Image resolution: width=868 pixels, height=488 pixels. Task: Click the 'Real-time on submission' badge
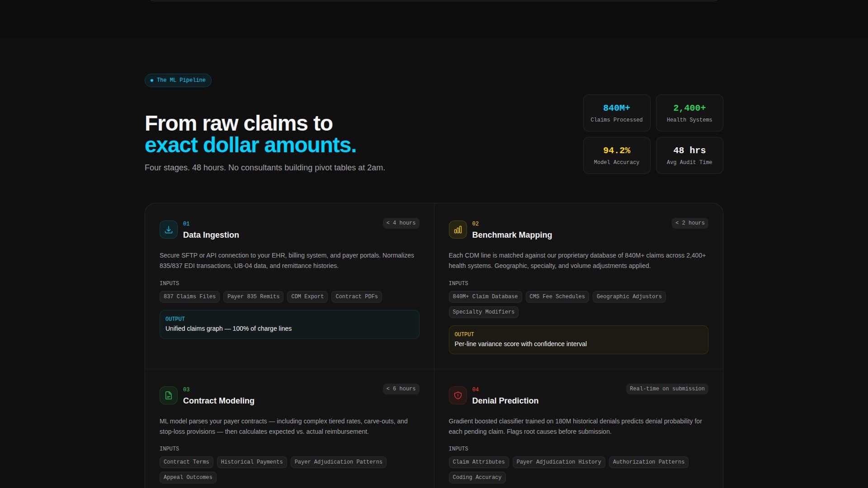pos(667,389)
